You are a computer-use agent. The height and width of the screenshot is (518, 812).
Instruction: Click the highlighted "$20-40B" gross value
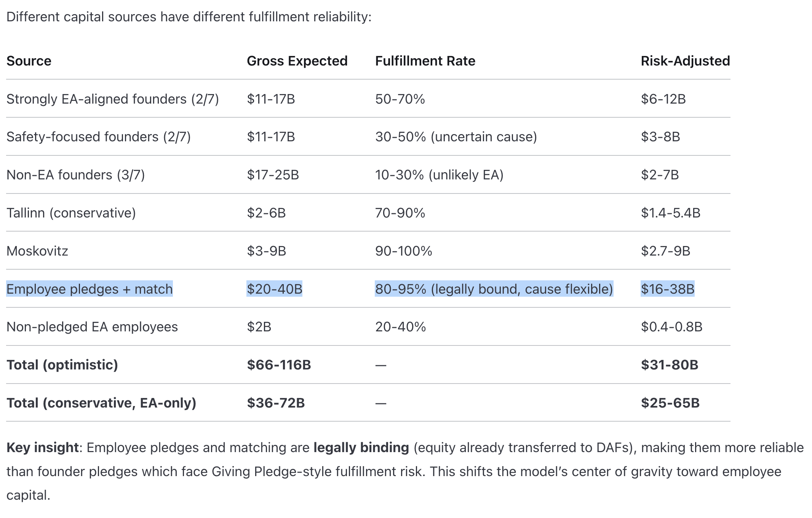click(x=274, y=289)
